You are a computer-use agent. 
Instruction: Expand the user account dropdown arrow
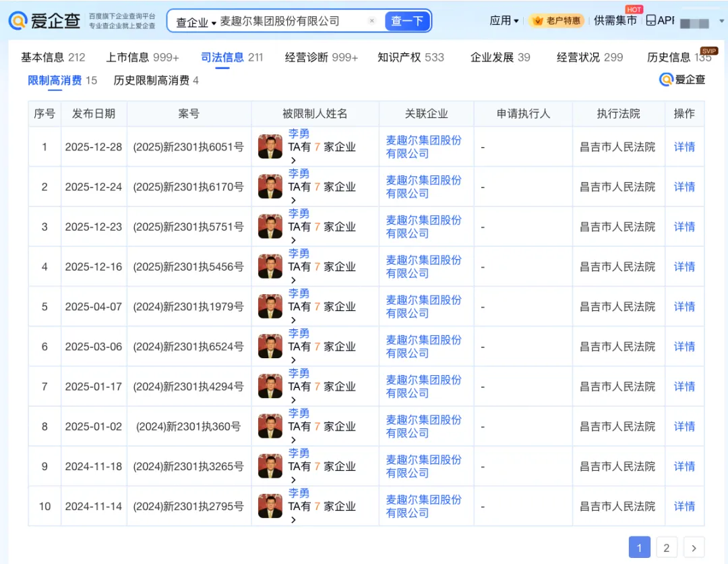721,21
